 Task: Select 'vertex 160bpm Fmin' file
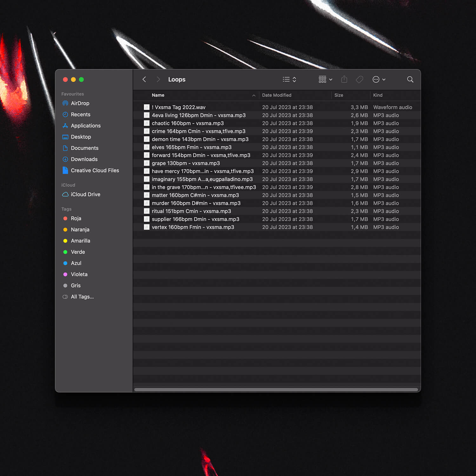click(x=277, y=227)
